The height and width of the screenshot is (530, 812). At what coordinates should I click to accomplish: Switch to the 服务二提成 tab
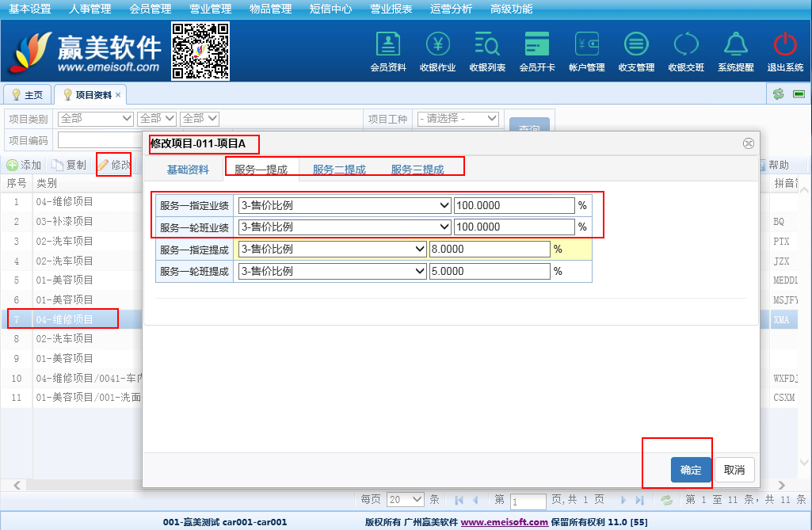(x=339, y=169)
